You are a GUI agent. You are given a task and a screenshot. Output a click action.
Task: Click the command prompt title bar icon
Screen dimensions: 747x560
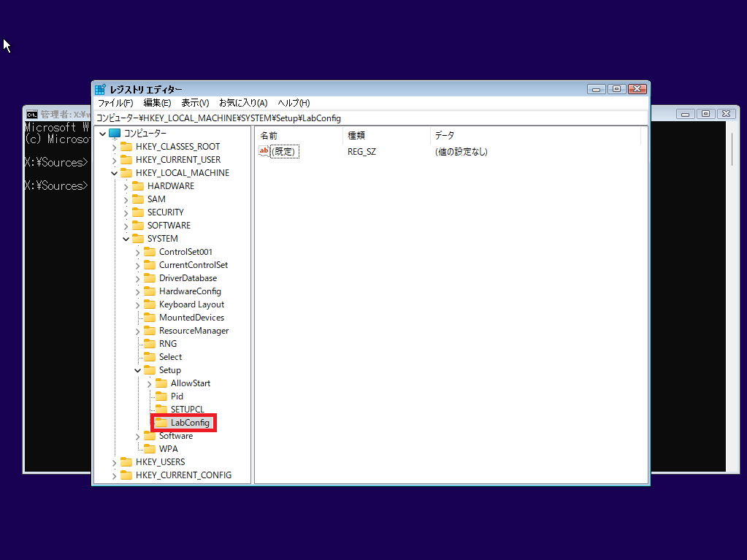pyautogui.click(x=32, y=115)
